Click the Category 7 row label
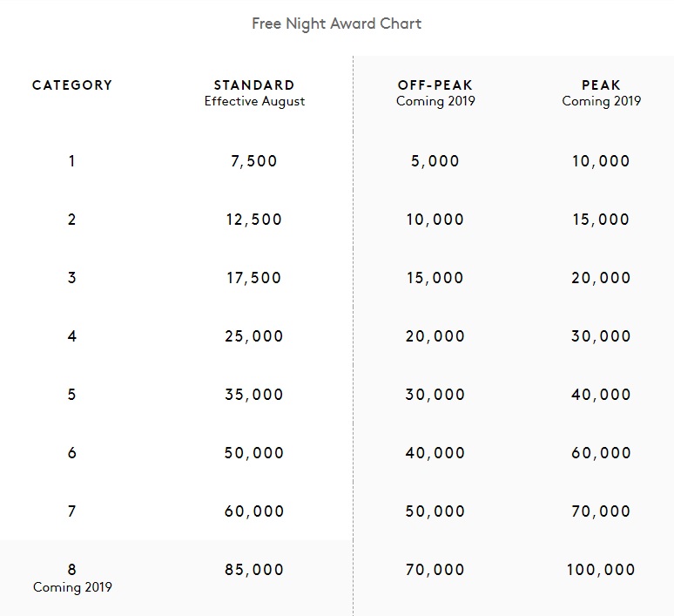 [x=71, y=511]
